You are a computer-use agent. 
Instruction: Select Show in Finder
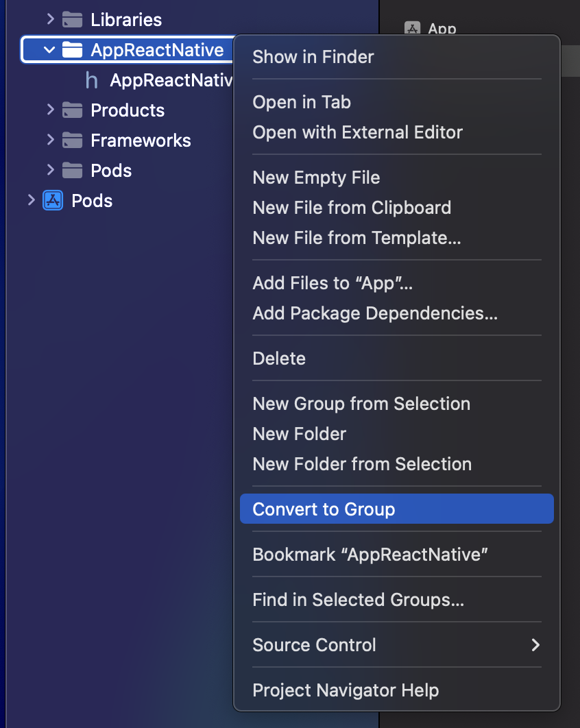click(x=313, y=57)
